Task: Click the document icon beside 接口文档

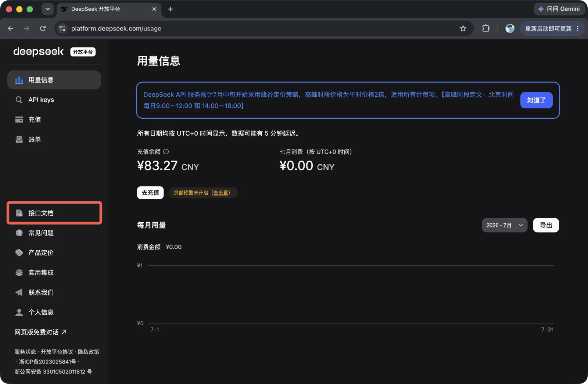Action: tap(19, 213)
